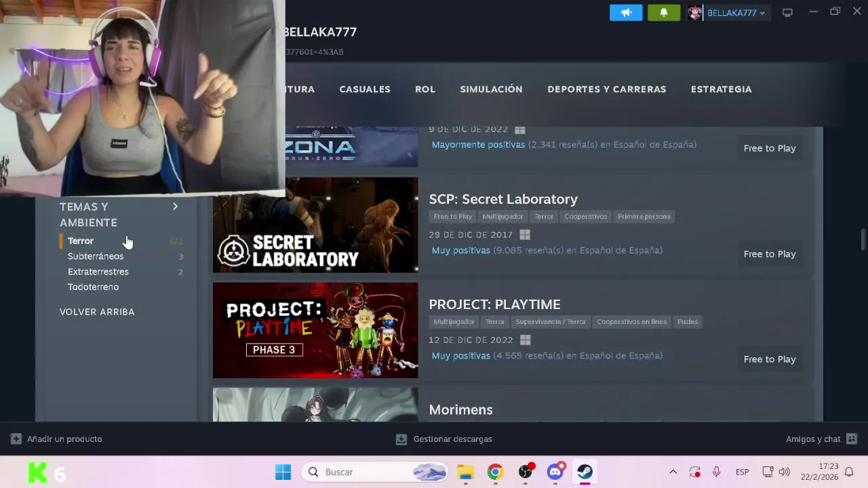Open the Windows Start menu
Viewport: 868px width, 488px height.
point(283,472)
